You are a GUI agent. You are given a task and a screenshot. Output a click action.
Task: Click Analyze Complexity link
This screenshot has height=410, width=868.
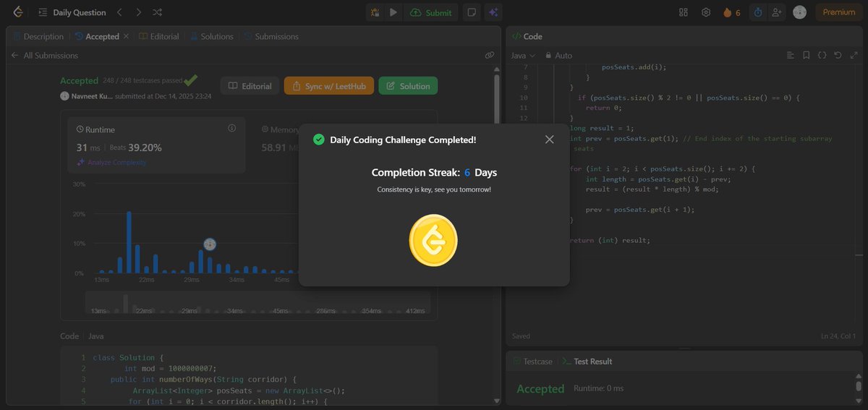click(111, 163)
